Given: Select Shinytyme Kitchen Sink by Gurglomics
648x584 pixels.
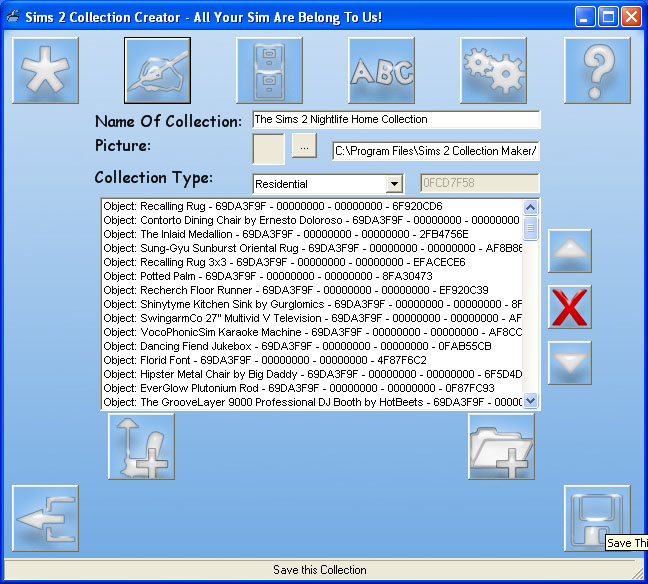Looking at the screenshot, I should (312, 304).
